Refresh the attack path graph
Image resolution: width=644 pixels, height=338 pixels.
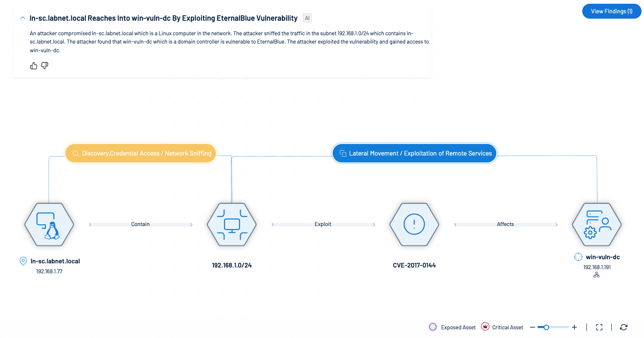click(x=624, y=327)
